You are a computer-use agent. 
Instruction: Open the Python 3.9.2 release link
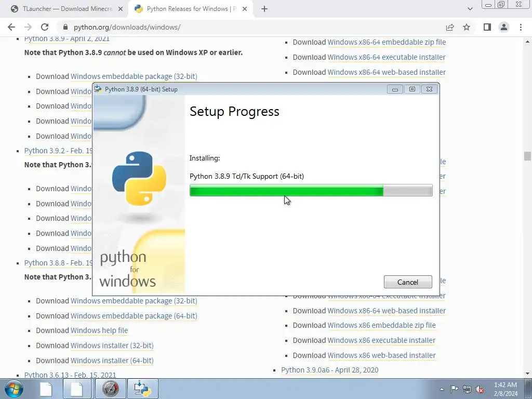click(58, 151)
